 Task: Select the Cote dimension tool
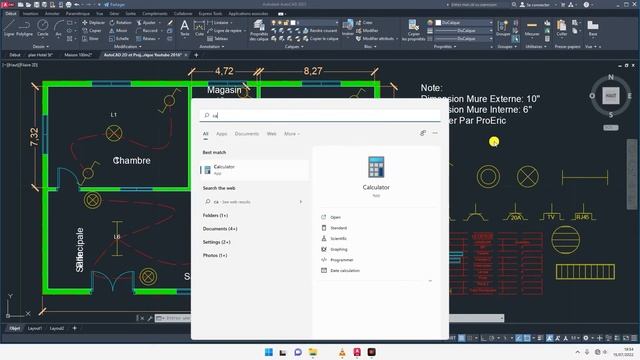point(199,29)
